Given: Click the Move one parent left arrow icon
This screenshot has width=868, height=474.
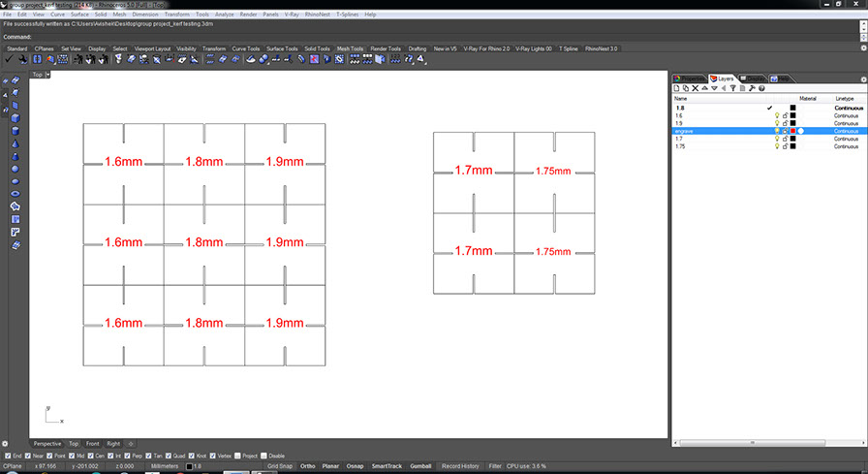Looking at the screenshot, I should click(724, 88).
